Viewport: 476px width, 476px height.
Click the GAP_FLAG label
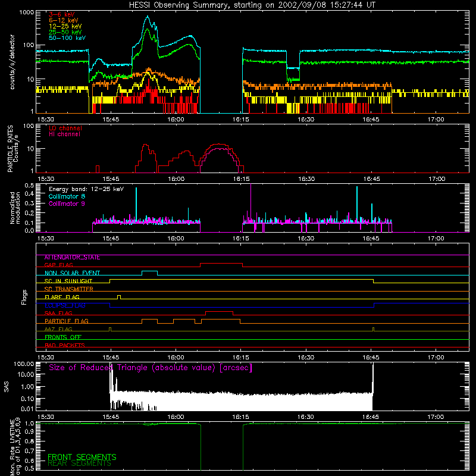[58, 265]
